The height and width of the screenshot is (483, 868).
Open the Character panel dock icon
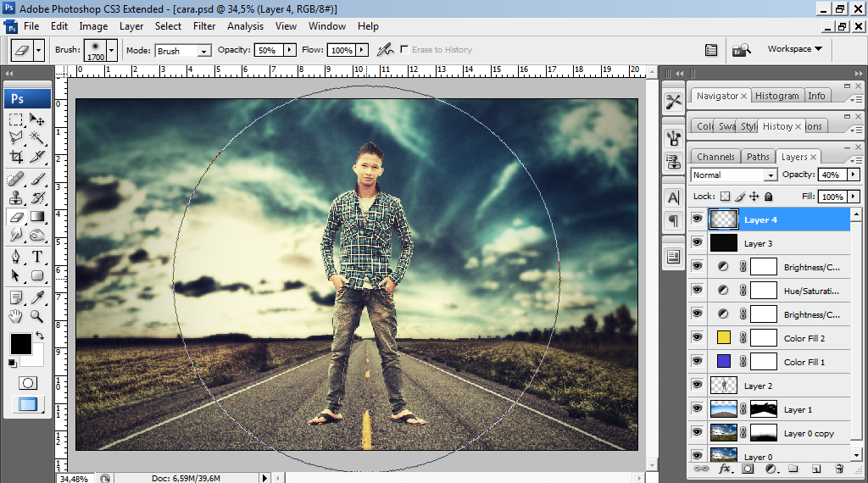click(674, 197)
